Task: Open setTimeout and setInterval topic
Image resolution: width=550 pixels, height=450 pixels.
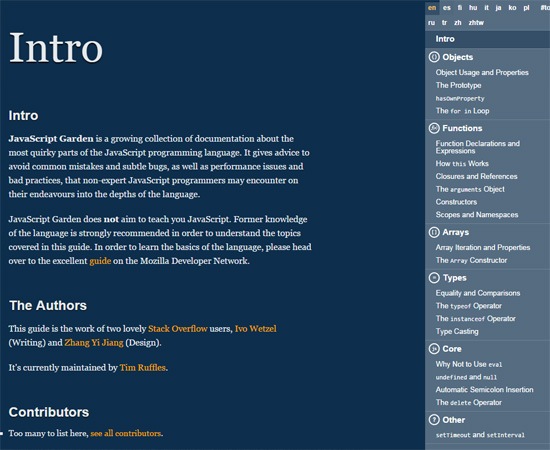Action: 480,435
